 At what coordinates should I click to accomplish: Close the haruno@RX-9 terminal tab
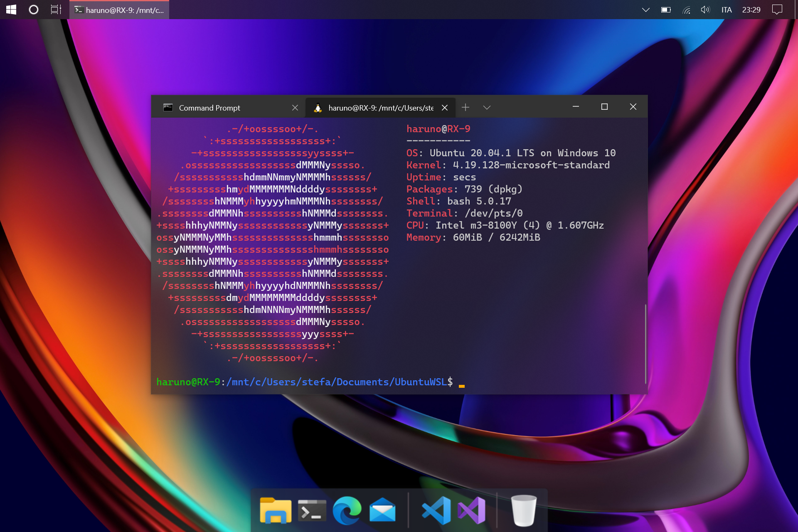pos(445,108)
